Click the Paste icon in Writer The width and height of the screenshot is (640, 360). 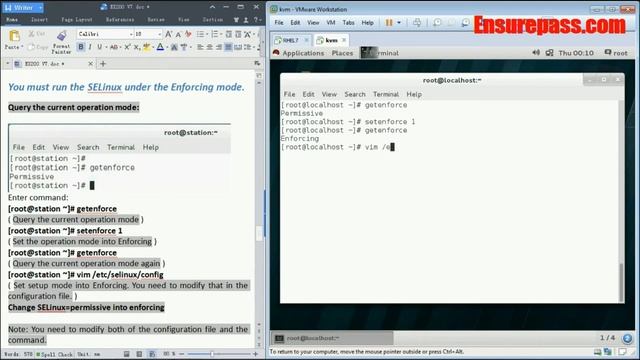(14, 36)
